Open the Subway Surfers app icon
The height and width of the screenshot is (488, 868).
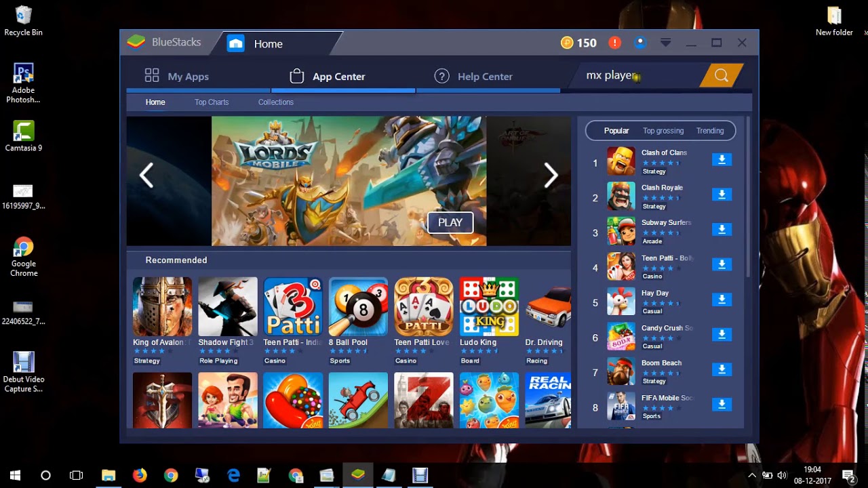(621, 232)
